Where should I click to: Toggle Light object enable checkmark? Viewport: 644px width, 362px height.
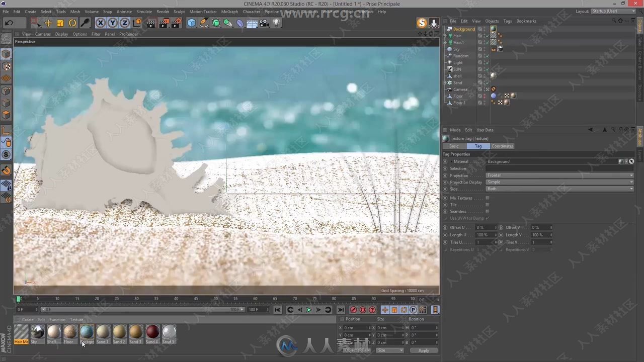pos(487,62)
